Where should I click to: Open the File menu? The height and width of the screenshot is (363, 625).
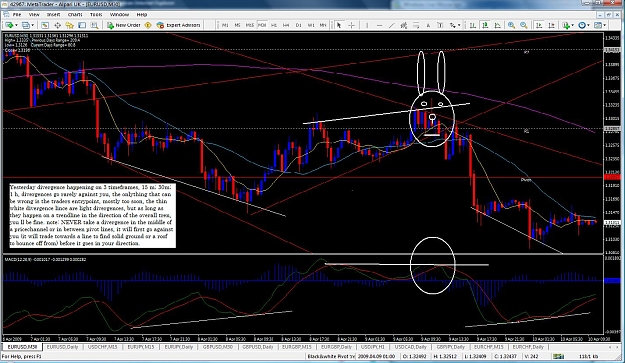tap(17, 14)
